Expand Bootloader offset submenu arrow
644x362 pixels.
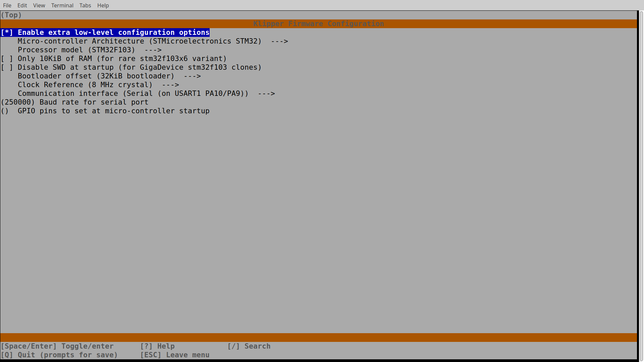coord(192,76)
